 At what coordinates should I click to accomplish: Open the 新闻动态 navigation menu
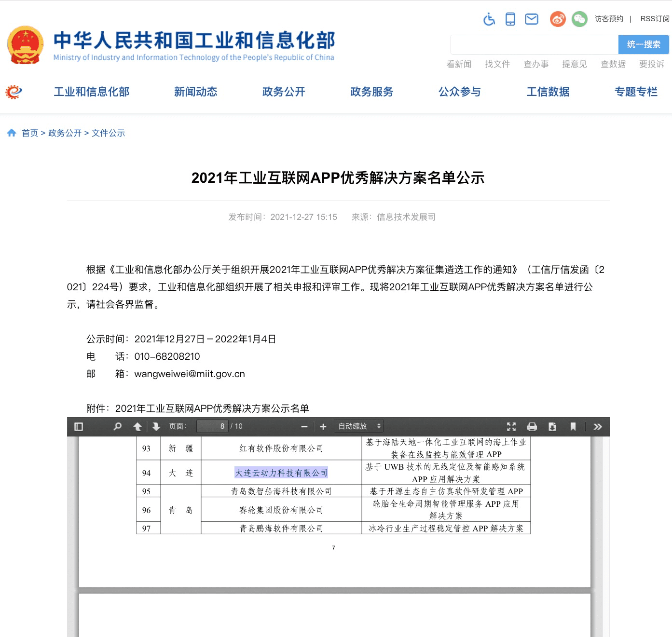pos(195,92)
